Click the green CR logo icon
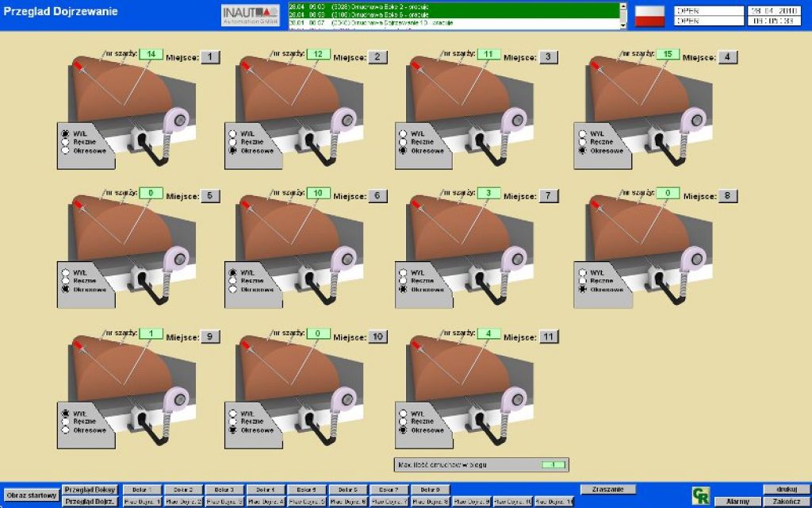 700,495
